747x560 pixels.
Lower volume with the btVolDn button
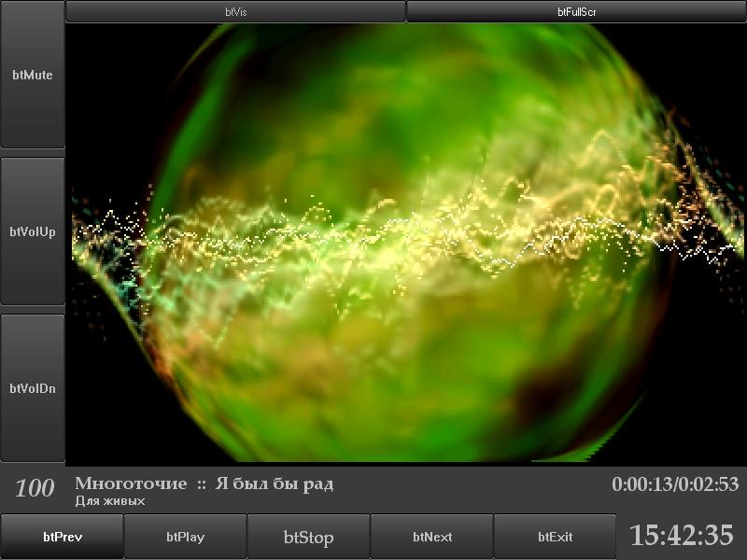[x=33, y=388]
